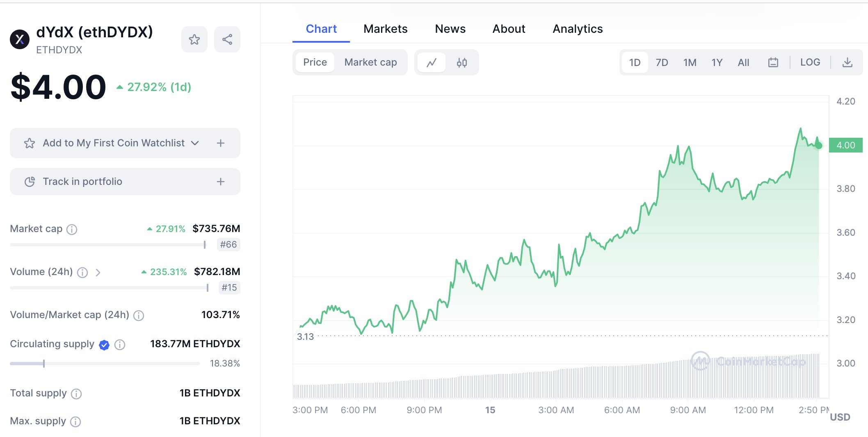Select the 1D time range
This screenshot has width=868, height=437.
[x=635, y=62]
